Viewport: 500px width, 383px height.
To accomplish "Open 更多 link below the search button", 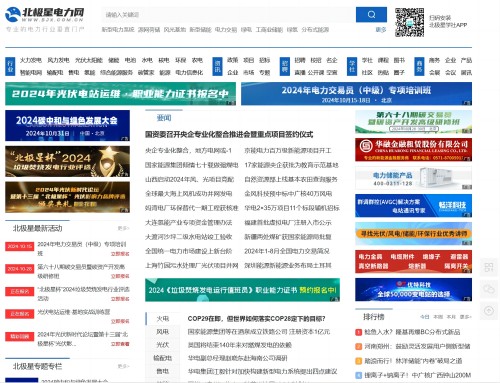I will click(x=381, y=30).
